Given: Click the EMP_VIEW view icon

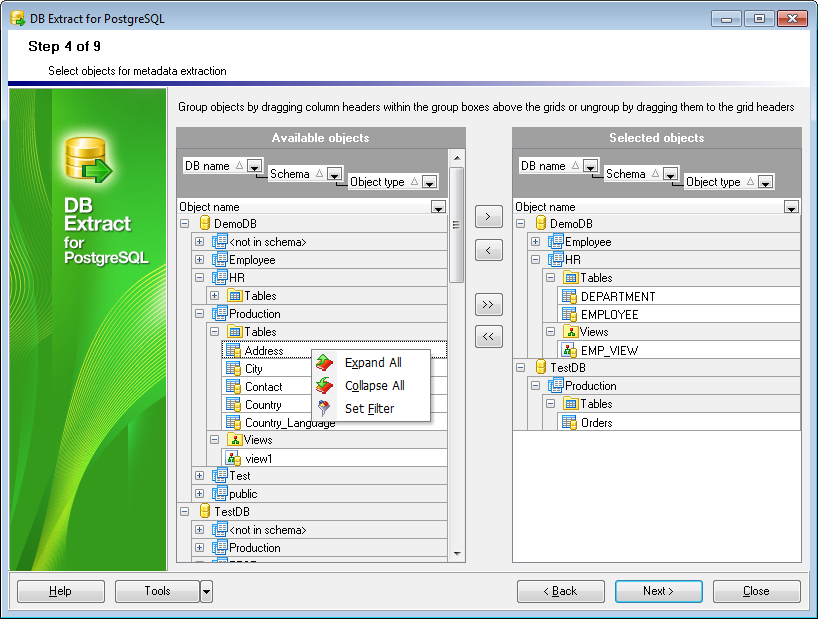Looking at the screenshot, I should (569, 350).
